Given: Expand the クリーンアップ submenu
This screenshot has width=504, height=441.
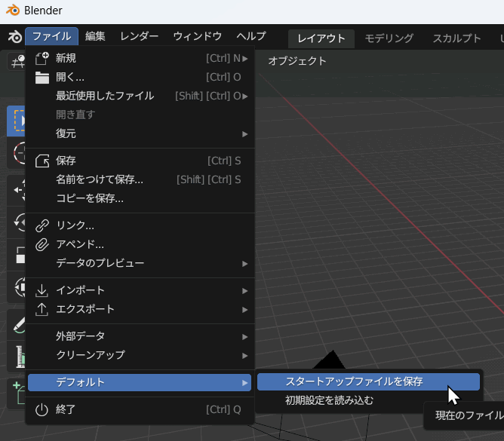Looking at the screenshot, I should point(140,355).
